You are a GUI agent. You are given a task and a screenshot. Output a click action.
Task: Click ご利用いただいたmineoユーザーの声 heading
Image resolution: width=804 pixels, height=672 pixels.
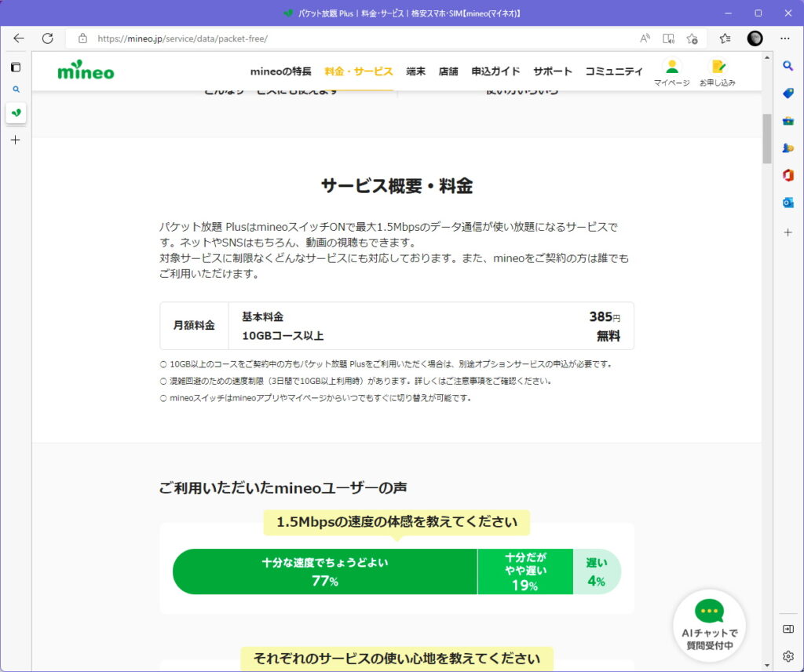click(x=283, y=488)
